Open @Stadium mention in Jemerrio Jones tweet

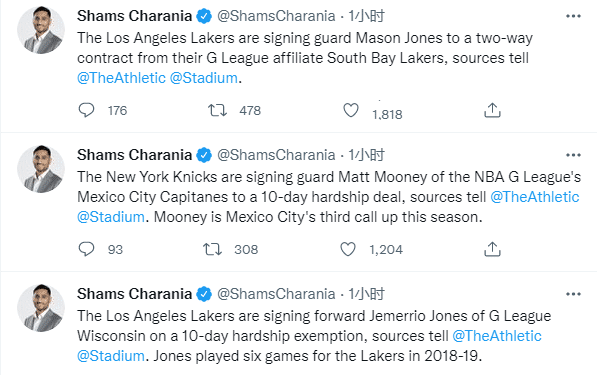111,356
